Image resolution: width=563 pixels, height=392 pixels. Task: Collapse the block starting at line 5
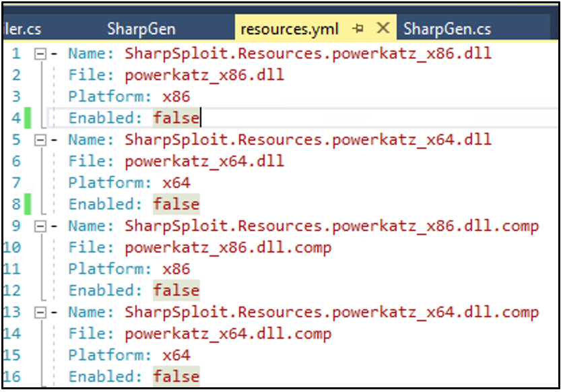(x=40, y=139)
